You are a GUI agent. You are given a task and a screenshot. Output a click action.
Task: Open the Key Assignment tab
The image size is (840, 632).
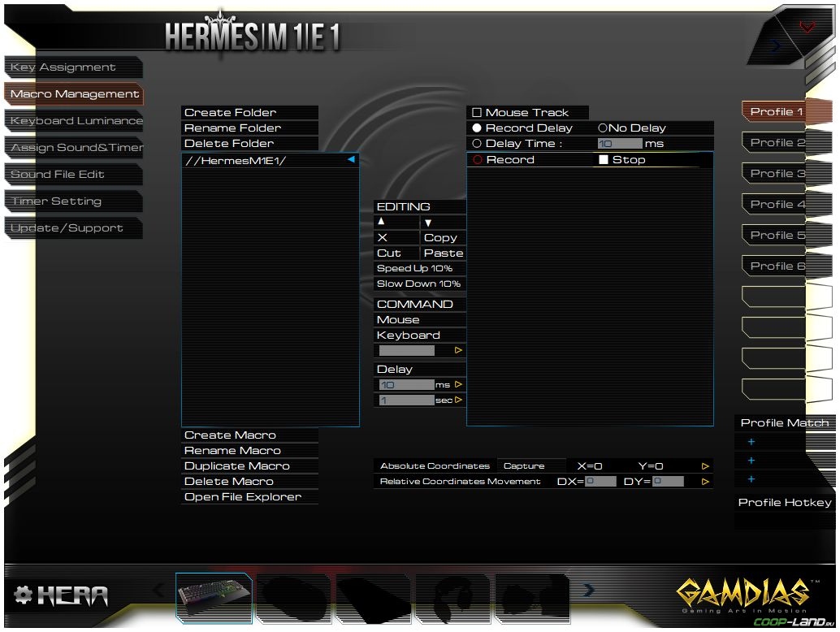pyautogui.click(x=73, y=67)
